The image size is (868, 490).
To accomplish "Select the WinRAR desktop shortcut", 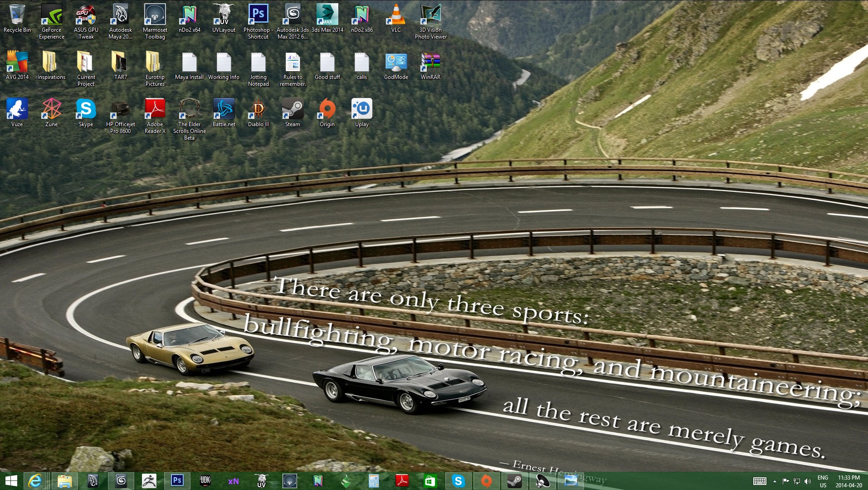I will click(x=431, y=66).
